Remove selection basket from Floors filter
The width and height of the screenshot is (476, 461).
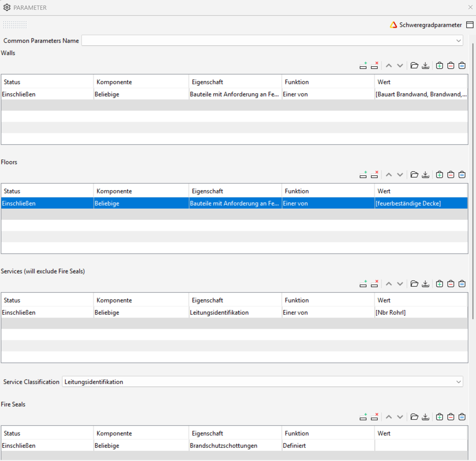click(451, 175)
